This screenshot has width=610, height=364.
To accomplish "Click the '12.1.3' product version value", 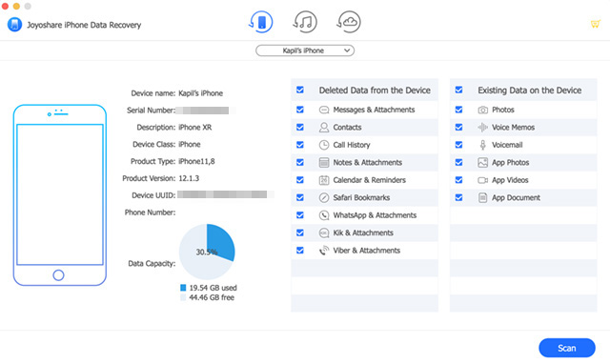I will [x=189, y=178].
